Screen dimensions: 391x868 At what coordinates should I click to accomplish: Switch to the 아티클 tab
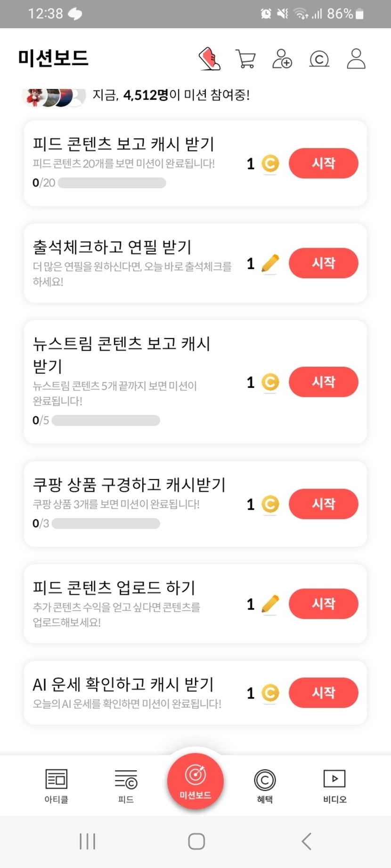click(x=56, y=785)
